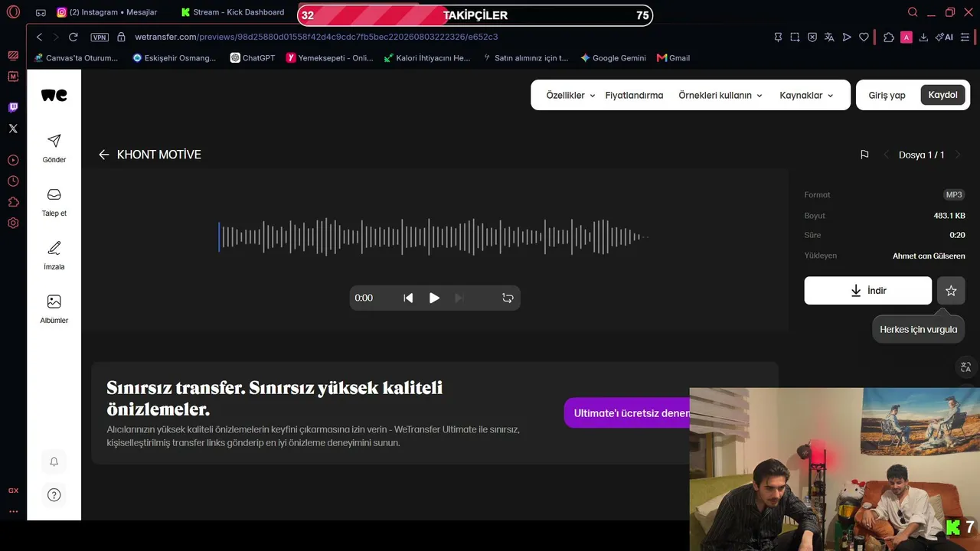Reload the WeTransfer page

(73, 37)
